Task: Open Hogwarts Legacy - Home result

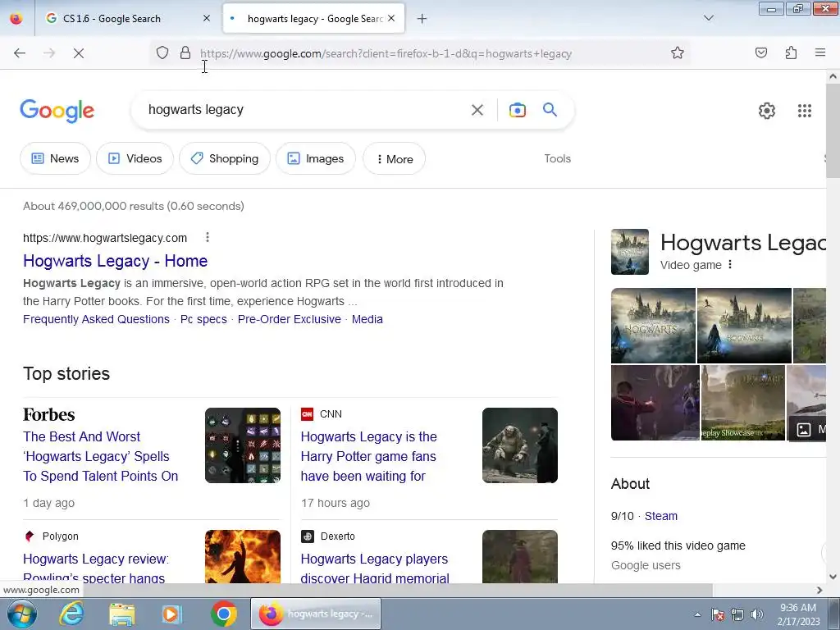Action: (115, 261)
